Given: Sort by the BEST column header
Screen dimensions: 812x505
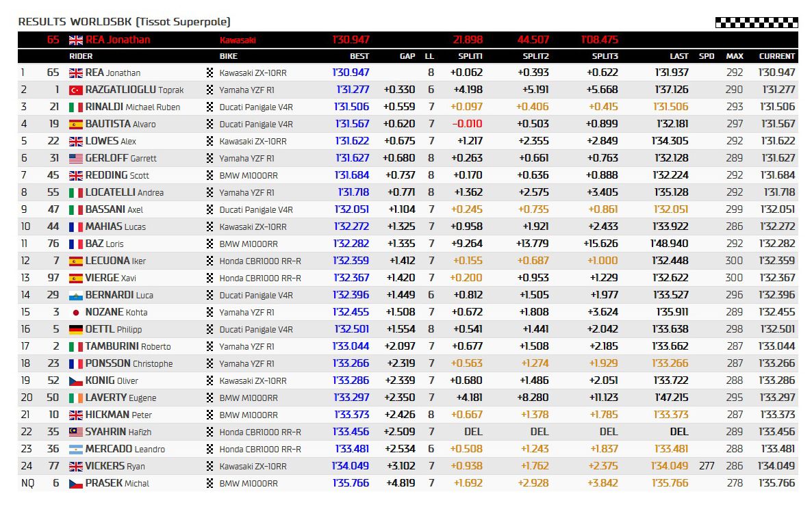Looking at the screenshot, I should pos(359,56).
